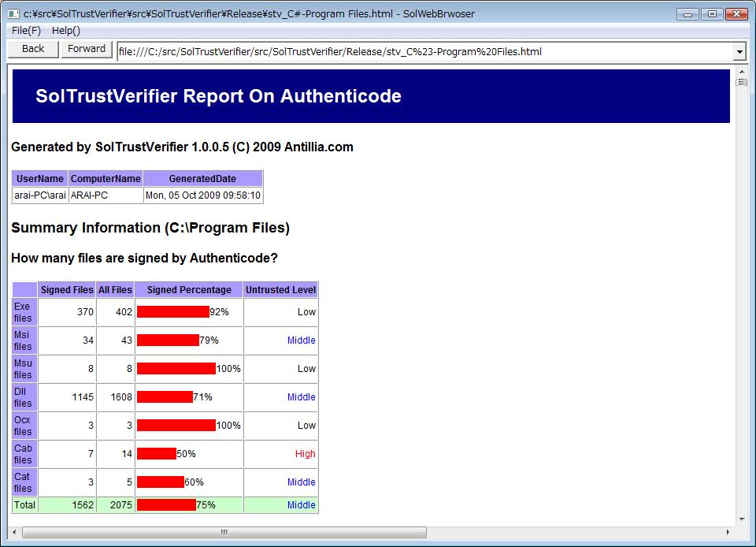
Task: Expand the address bar dropdown arrow
Action: (x=739, y=51)
